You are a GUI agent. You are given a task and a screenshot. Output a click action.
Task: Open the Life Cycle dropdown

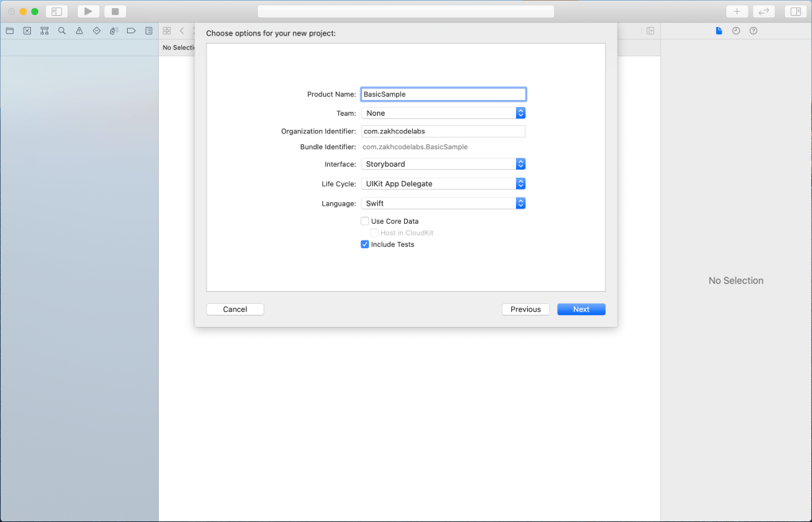(x=443, y=183)
